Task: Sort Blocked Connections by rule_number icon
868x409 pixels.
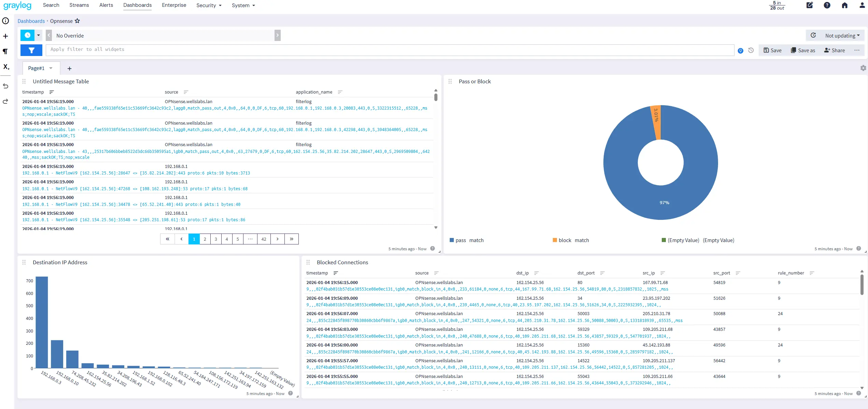Action: [x=812, y=273]
